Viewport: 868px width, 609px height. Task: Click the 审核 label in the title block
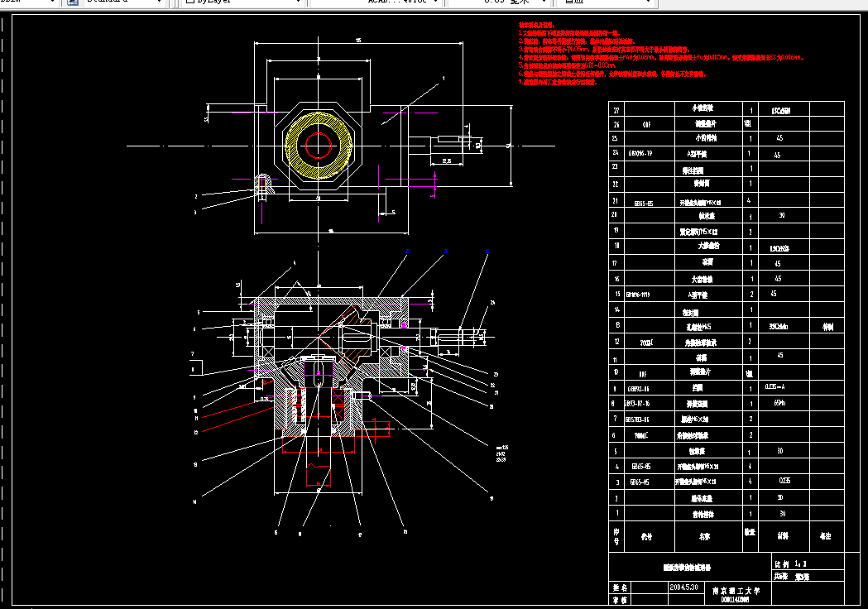620,599
